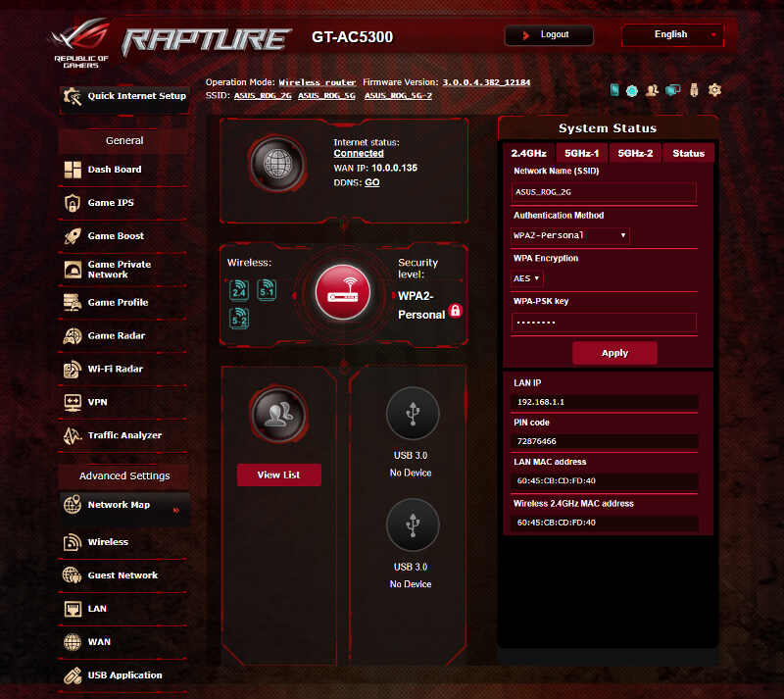The height and width of the screenshot is (699, 784).
Task: Click the Wi-Fi Radar icon in the sidebar
Action: coord(73,369)
